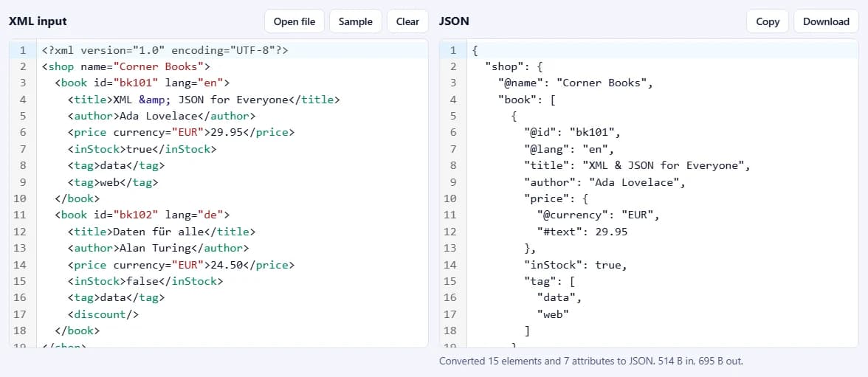The height and width of the screenshot is (377, 868).
Task: Click the inStock false XML line
Action: (x=145, y=281)
